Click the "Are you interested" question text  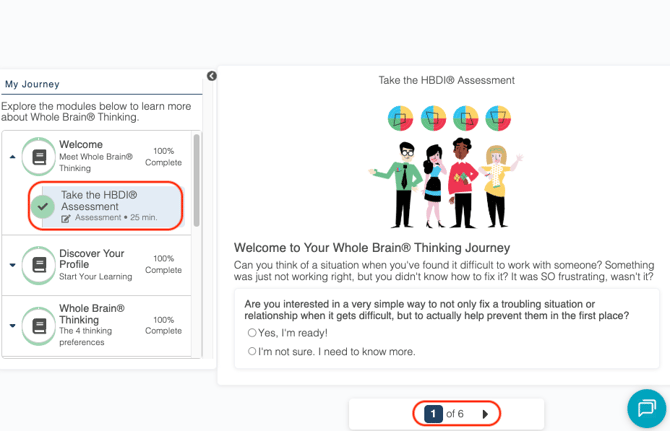tap(437, 310)
